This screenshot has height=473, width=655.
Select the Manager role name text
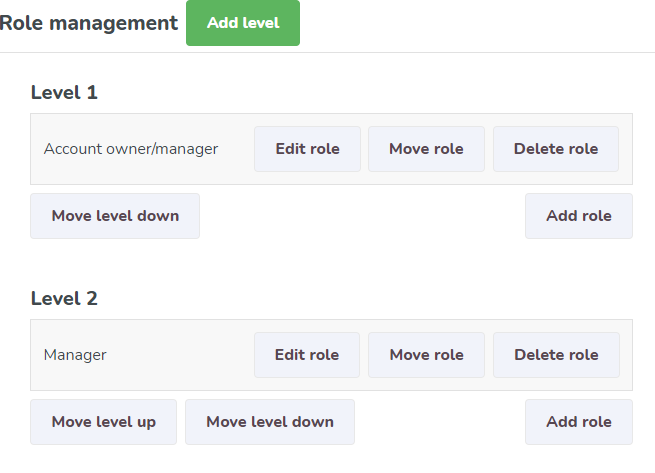point(75,355)
